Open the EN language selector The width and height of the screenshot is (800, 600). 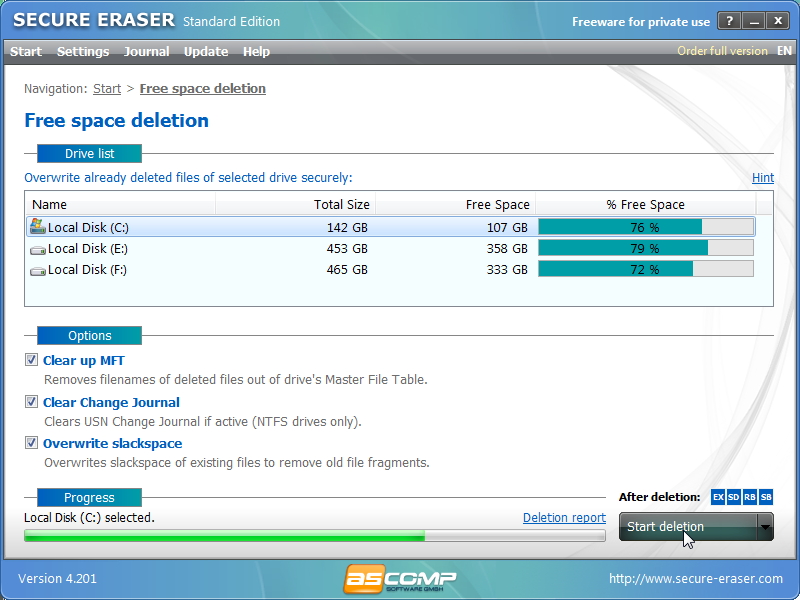[784, 51]
